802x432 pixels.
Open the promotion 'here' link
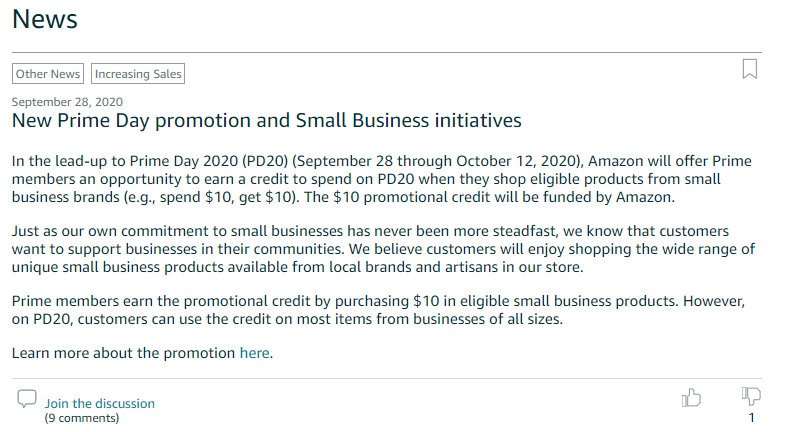point(254,353)
